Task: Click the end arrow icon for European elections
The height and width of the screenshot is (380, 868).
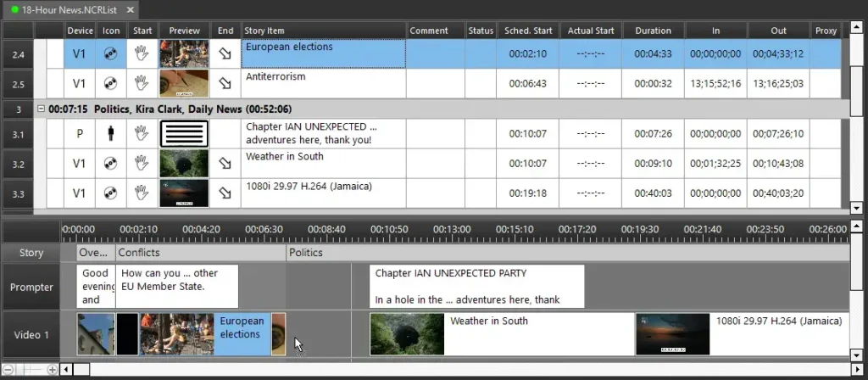Action: tap(225, 54)
